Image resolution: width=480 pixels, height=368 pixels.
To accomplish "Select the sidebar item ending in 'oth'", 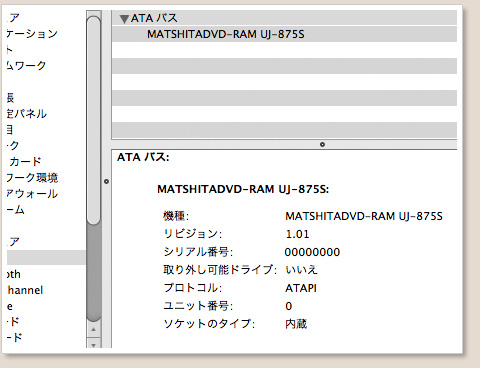I will 14,274.
